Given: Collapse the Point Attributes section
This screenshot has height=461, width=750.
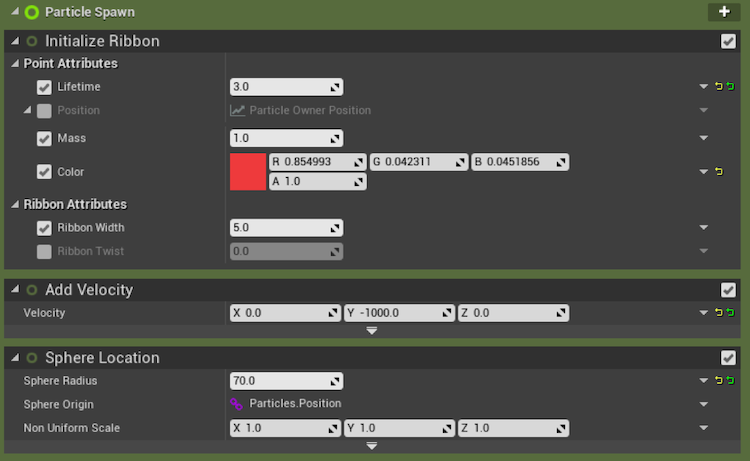Looking at the screenshot, I should click(14, 63).
